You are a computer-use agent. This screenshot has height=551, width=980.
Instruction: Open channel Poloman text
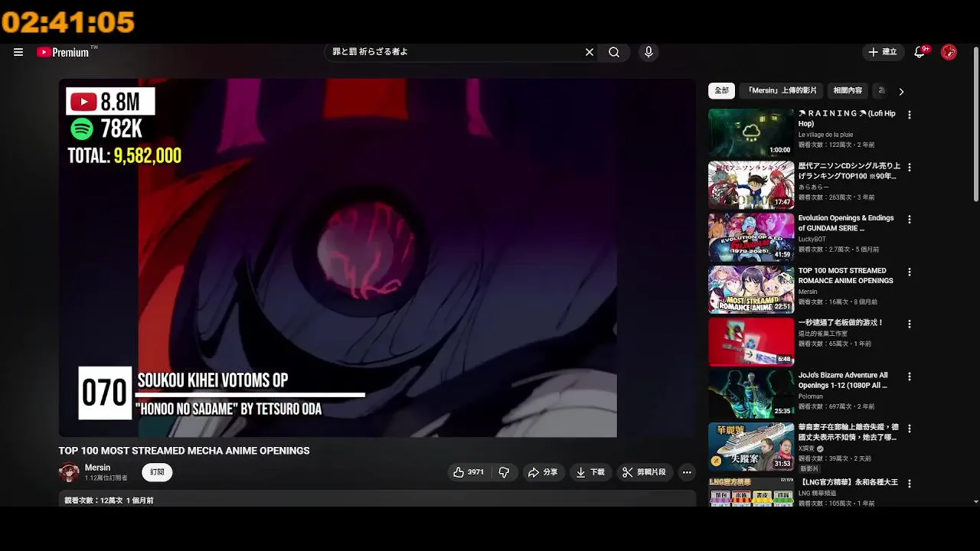[811, 396]
